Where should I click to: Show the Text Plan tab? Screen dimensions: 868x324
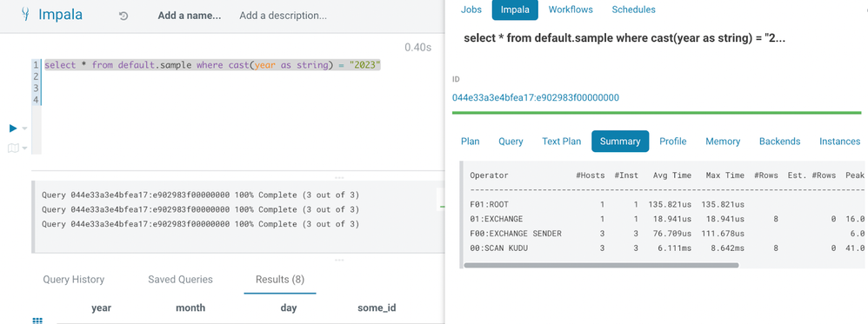click(561, 141)
